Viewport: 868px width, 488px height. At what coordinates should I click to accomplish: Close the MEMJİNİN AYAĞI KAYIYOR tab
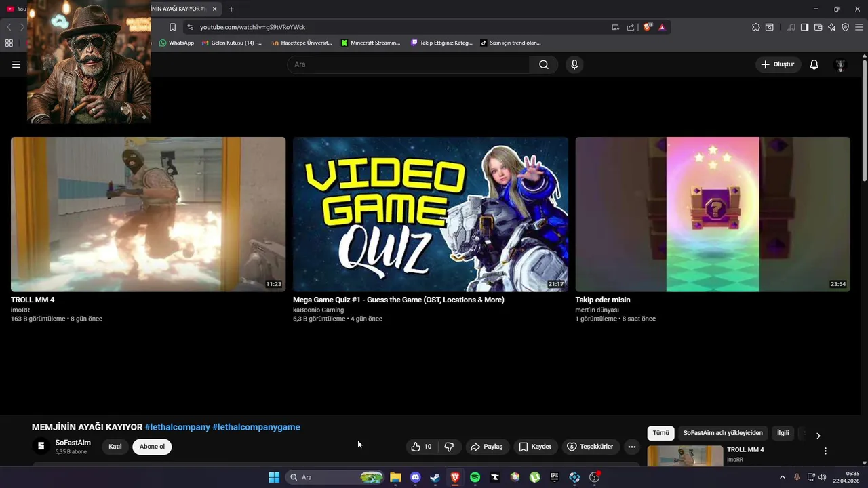coord(215,9)
